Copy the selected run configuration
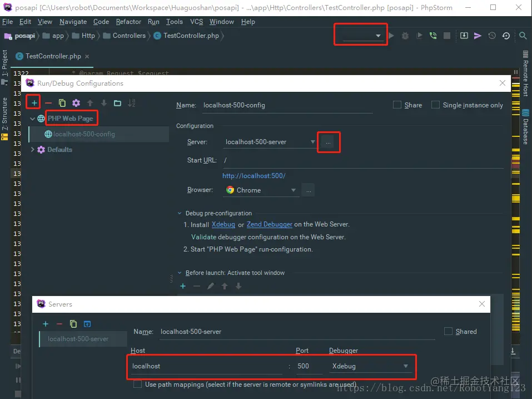This screenshot has height=399, width=532. [62, 102]
